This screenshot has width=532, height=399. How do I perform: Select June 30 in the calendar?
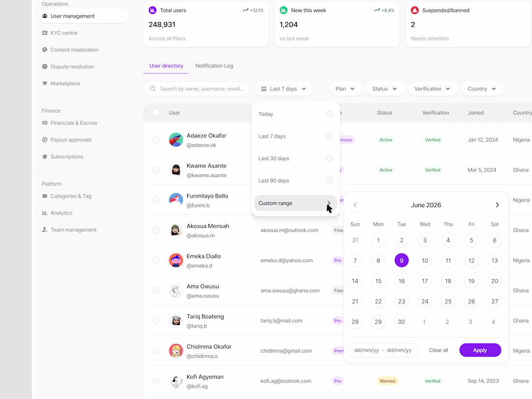click(x=401, y=322)
